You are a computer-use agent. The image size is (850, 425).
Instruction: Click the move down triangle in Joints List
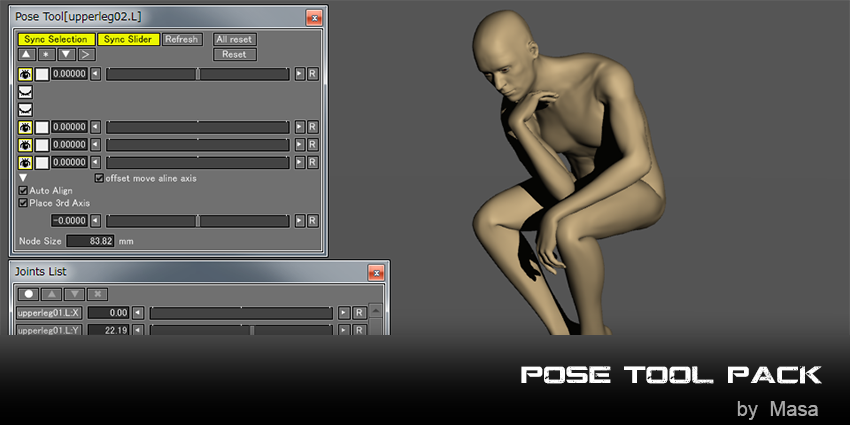click(74, 294)
